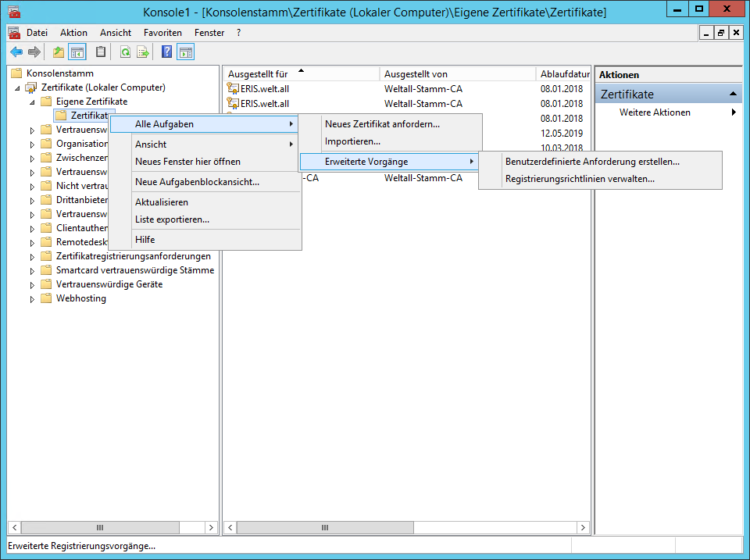Click the Konsolenstamm folder icon
The width and height of the screenshot is (750, 560).
(x=16, y=73)
